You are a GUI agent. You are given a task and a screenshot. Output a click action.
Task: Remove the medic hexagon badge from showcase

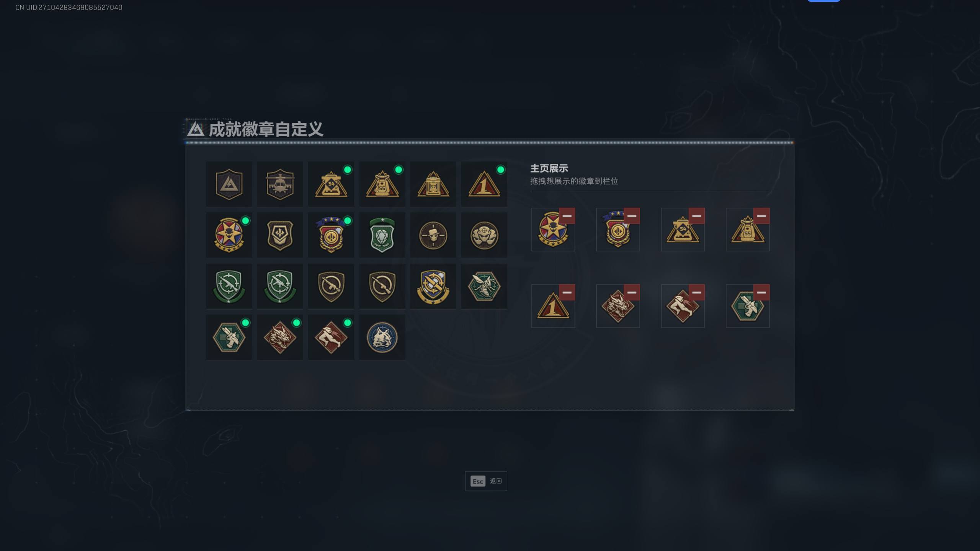coord(761,292)
